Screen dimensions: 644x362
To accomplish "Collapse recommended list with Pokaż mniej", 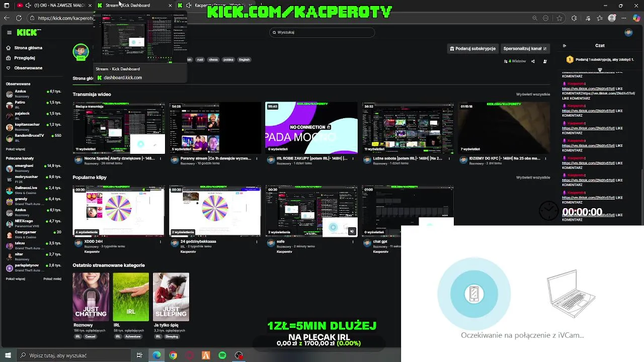I will (x=52, y=279).
